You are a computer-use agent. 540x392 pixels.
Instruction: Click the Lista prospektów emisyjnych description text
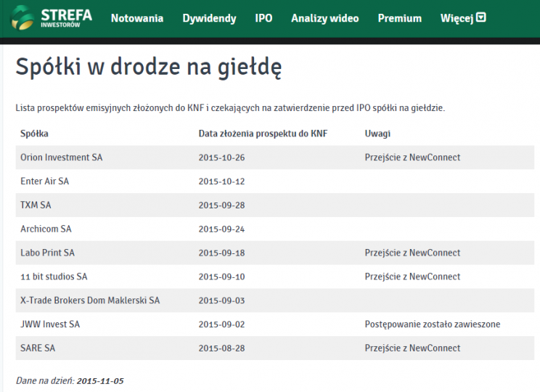pos(230,108)
